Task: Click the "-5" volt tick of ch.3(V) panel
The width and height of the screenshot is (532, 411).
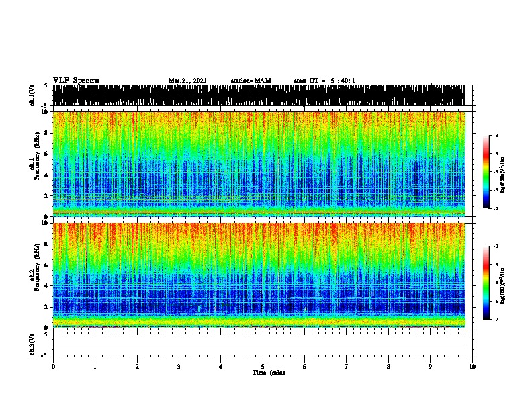Action: (x=45, y=355)
